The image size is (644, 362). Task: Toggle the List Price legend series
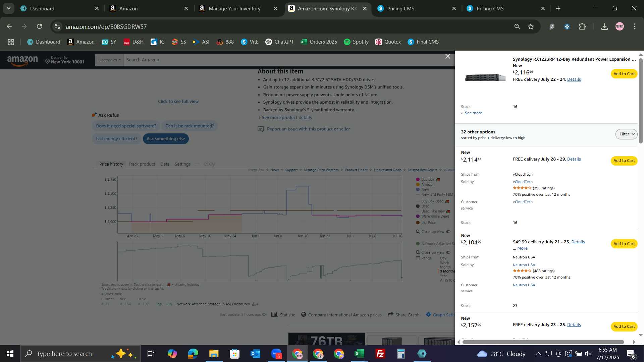[x=426, y=223]
